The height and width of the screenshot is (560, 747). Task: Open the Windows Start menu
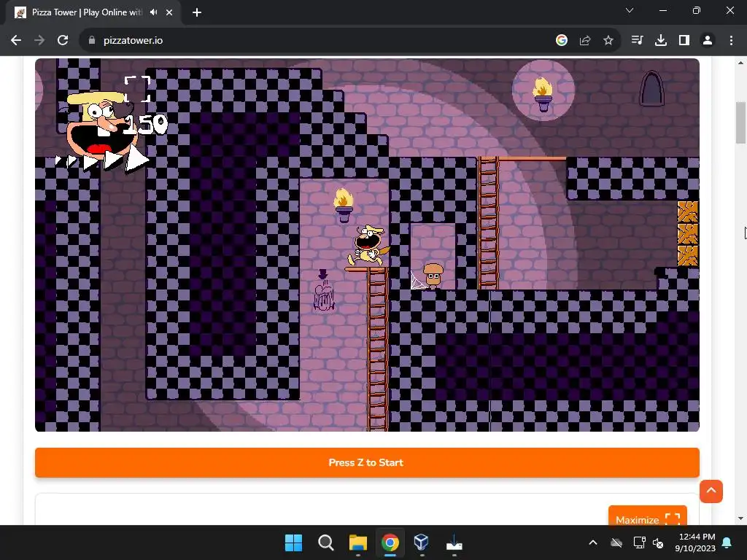pyautogui.click(x=293, y=542)
